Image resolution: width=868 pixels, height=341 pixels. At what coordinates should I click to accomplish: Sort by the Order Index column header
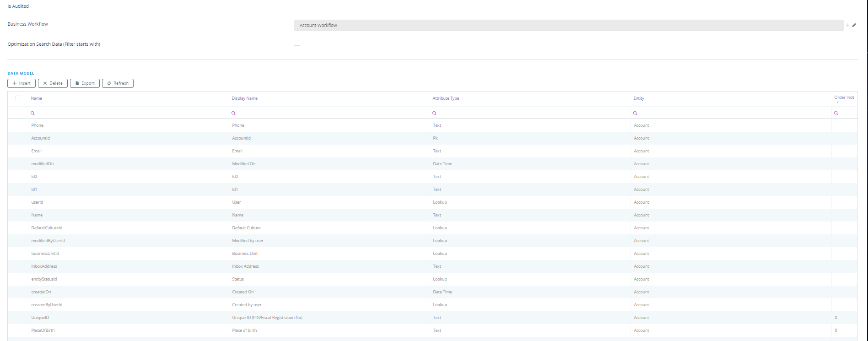844,97
